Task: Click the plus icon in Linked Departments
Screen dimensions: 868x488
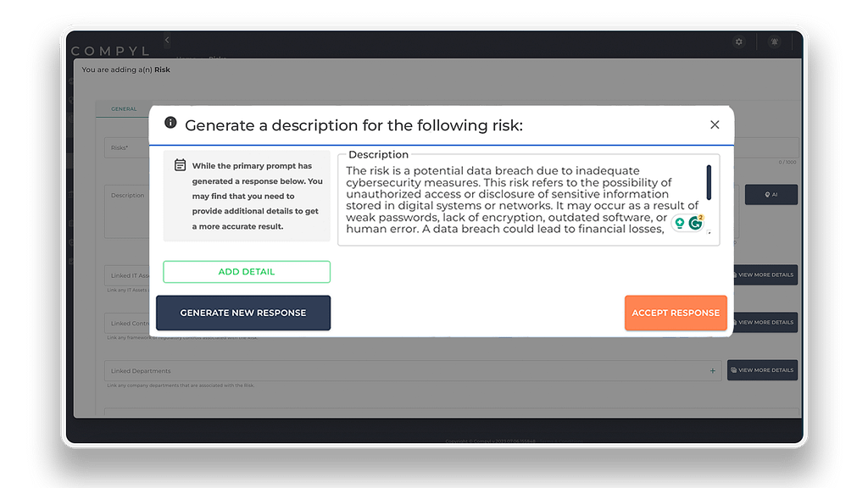Action: tap(712, 370)
